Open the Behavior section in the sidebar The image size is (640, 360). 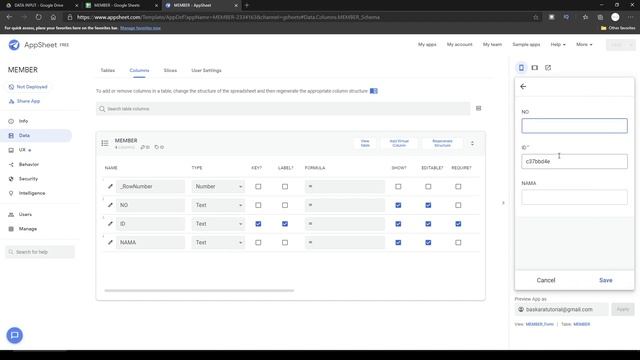click(x=29, y=164)
